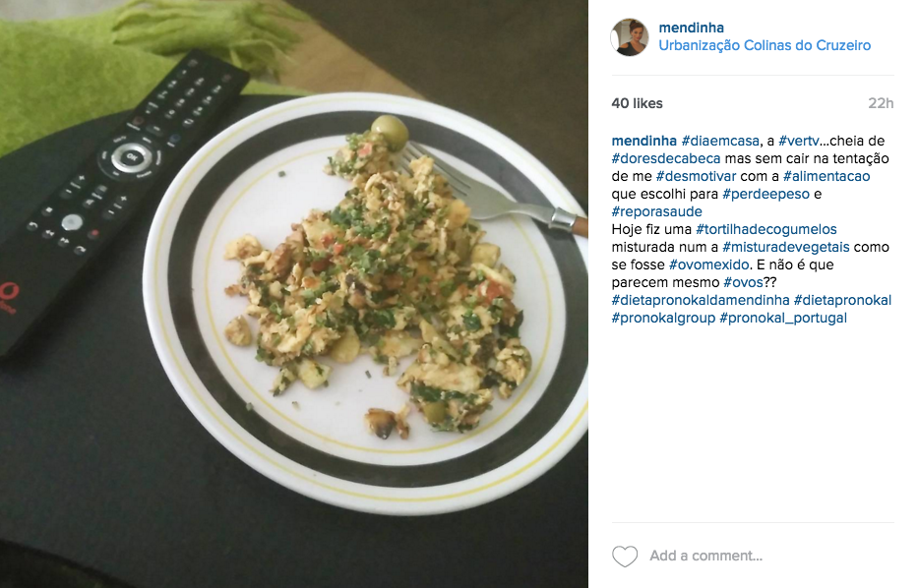Visit the #reporasaude hashtag page
The width and height of the screenshot is (918, 588).
(x=656, y=211)
